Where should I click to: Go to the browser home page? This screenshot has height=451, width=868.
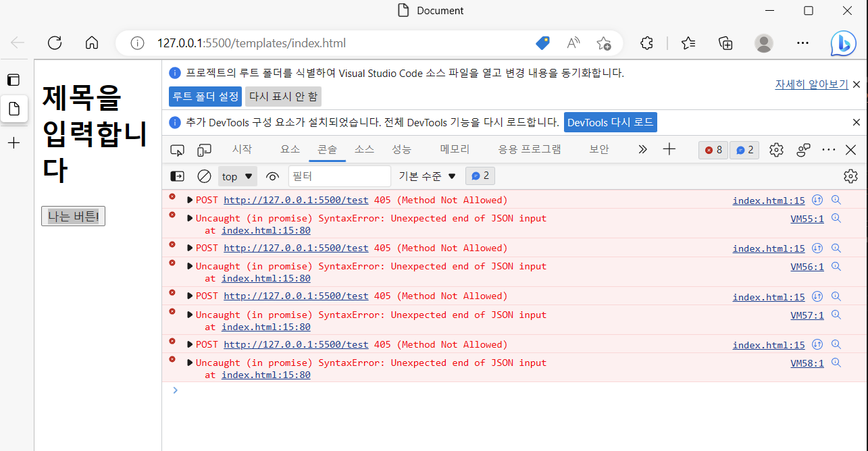92,43
